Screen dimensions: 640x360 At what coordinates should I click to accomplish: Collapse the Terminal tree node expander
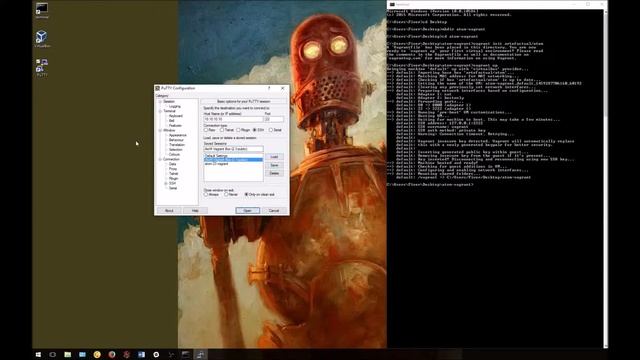tap(160, 111)
